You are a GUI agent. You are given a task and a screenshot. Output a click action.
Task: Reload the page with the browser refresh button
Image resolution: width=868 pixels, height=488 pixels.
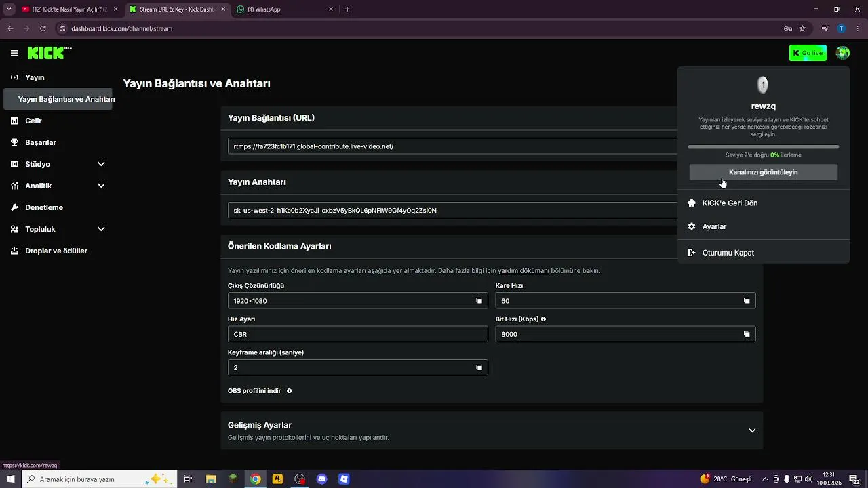click(43, 28)
